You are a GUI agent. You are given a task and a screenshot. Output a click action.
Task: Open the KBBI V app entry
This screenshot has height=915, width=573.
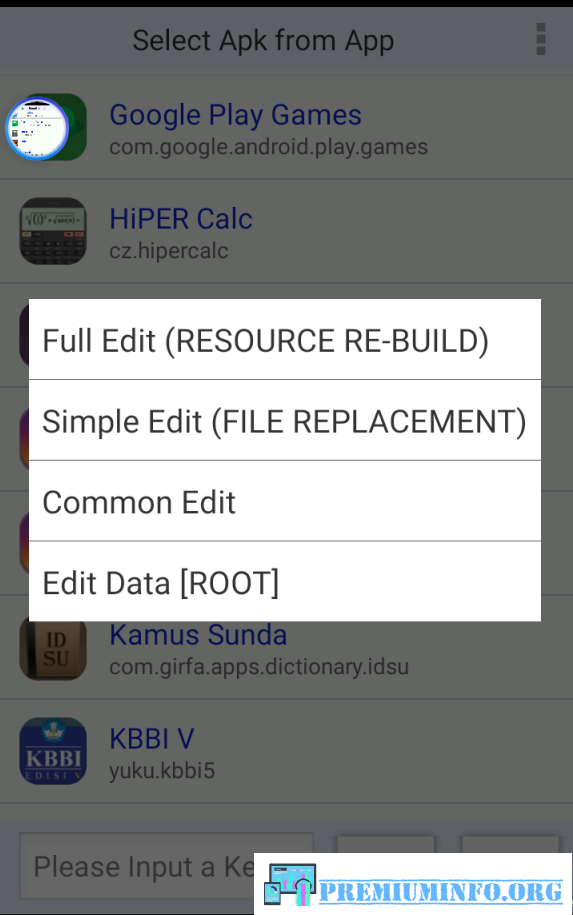pos(286,751)
